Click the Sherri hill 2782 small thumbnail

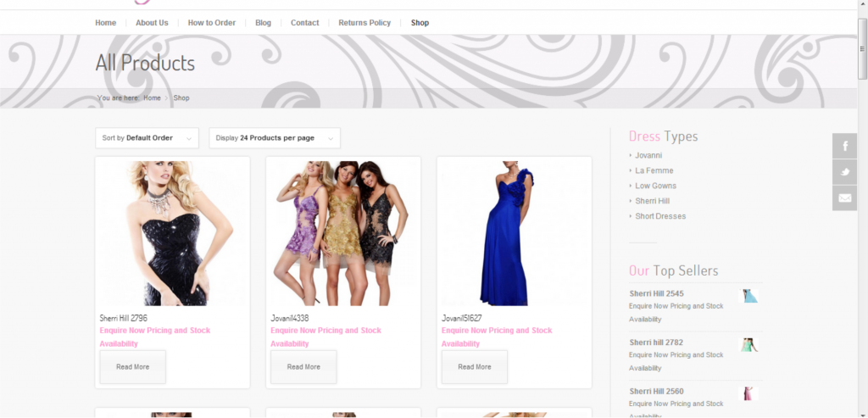[748, 345]
